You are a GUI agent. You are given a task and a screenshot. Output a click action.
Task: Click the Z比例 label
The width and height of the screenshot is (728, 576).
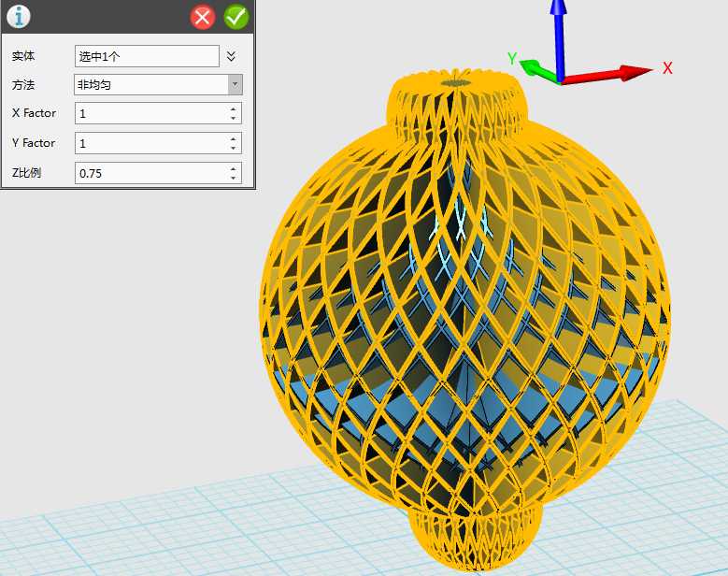coord(26,173)
